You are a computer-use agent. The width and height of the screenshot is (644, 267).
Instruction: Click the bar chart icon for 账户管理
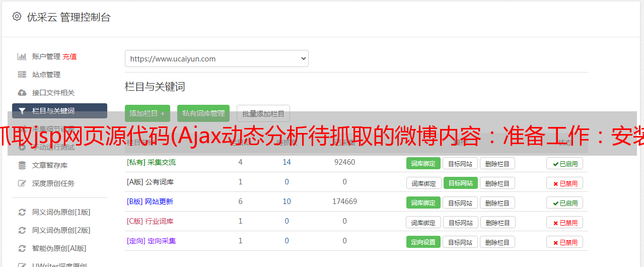22,56
